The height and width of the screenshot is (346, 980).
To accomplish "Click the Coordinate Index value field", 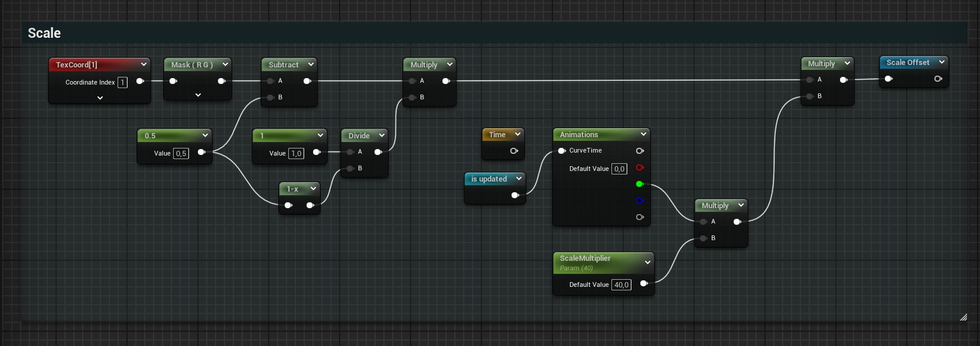I will pyautogui.click(x=122, y=82).
